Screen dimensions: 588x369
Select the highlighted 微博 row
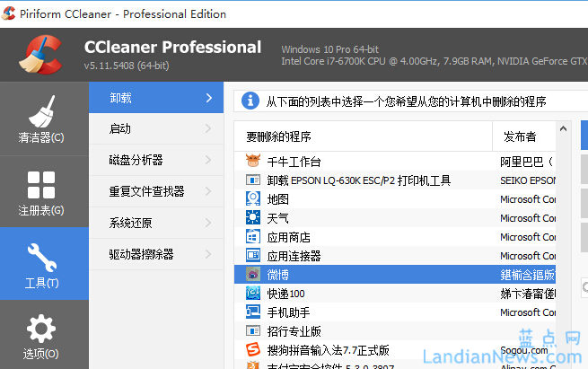(395, 275)
